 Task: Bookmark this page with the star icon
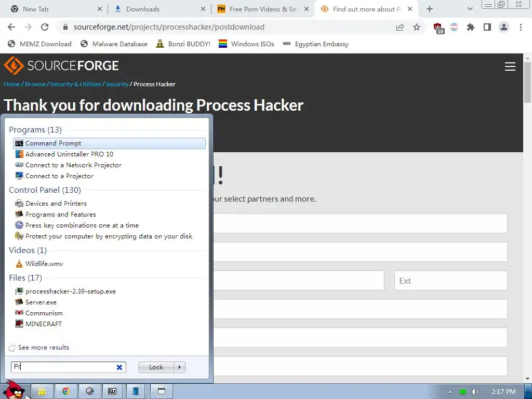tap(417, 27)
